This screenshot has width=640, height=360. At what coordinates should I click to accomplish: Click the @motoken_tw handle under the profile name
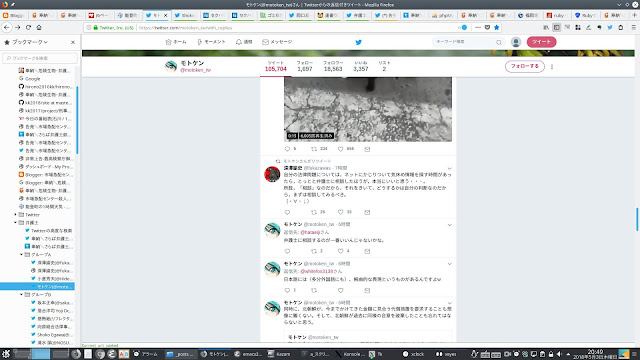point(196,70)
